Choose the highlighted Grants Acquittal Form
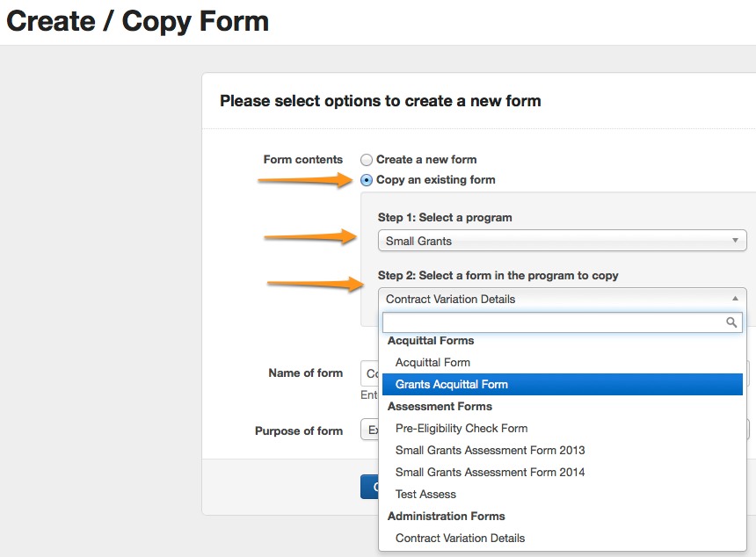756x557 pixels. pyautogui.click(x=452, y=384)
